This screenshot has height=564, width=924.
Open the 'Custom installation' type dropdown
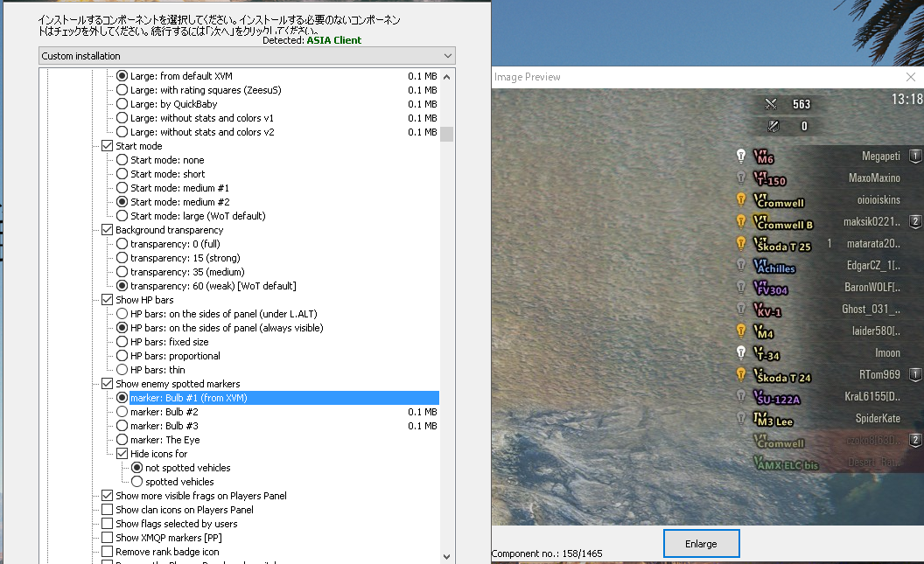(x=247, y=56)
